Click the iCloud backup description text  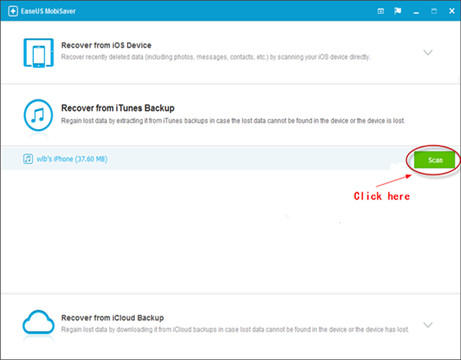tap(235, 329)
